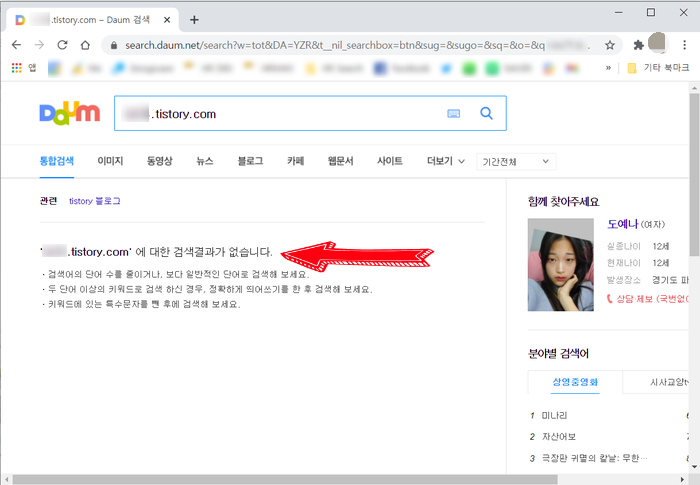Click the 상담·제보 phone link
This screenshot has width=700, height=485.
(x=647, y=299)
